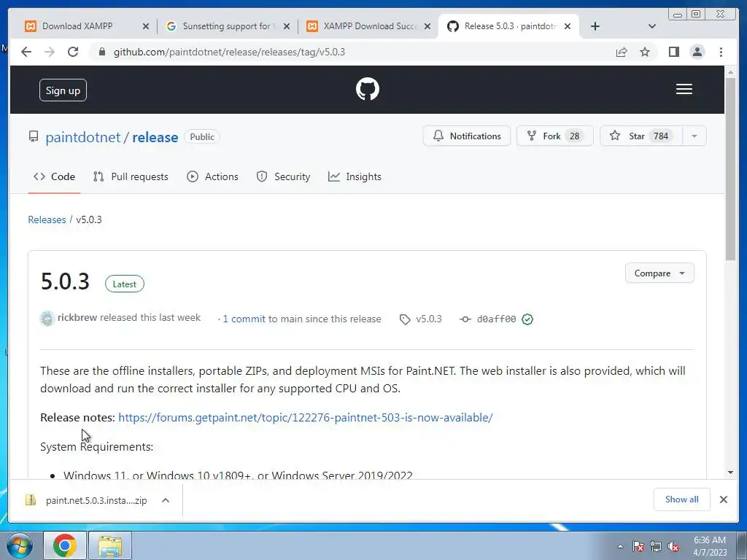Fork the repository
The height and width of the screenshot is (560, 747).
(x=554, y=136)
